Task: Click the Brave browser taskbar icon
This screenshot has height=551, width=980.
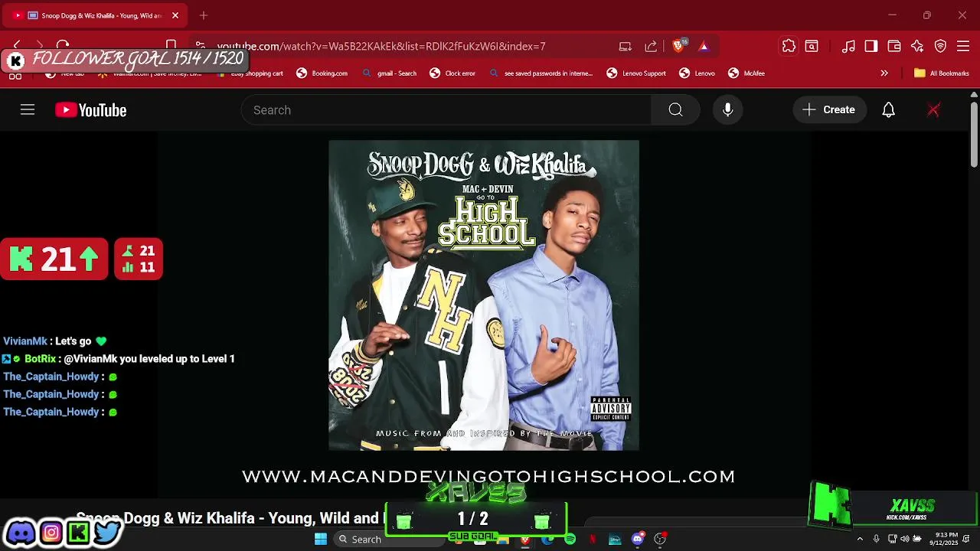Action: click(525, 540)
